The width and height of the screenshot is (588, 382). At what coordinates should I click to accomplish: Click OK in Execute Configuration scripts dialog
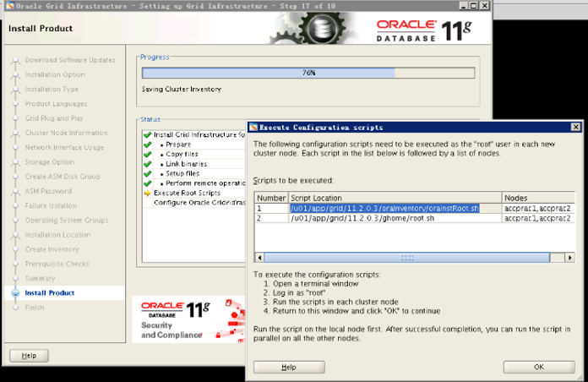539,367
